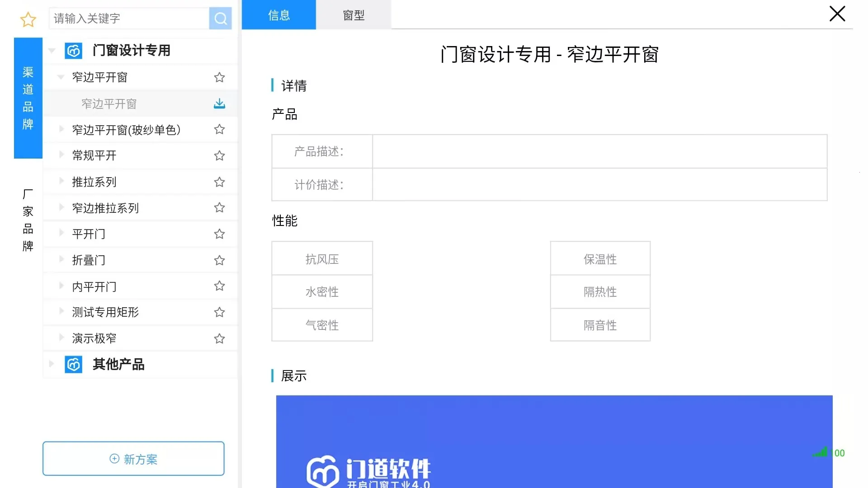Toggle favorite star for 折叠门
Image resolution: width=868 pixels, height=488 pixels.
point(219,260)
